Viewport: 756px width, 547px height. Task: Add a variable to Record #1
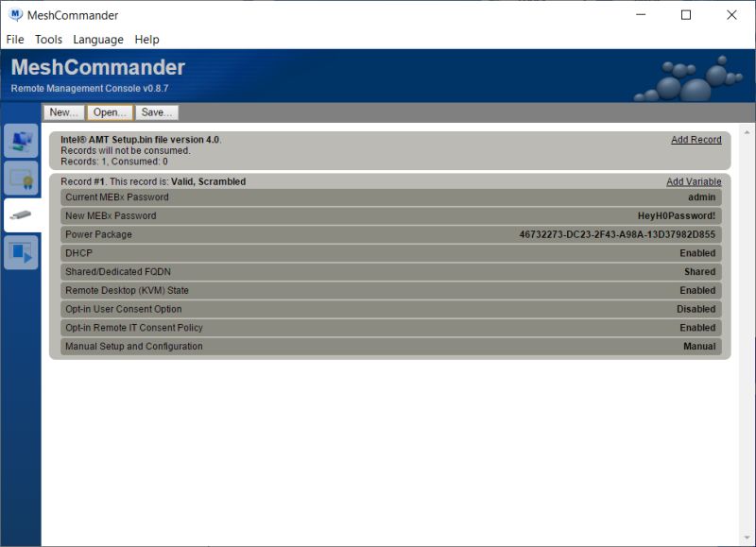pyautogui.click(x=696, y=180)
